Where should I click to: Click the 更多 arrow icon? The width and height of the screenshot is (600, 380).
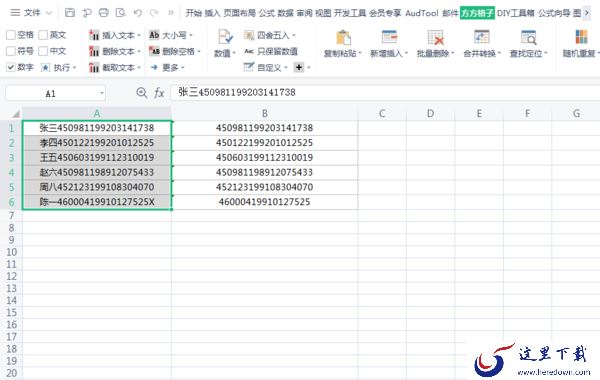pyautogui.click(x=154, y=67)
